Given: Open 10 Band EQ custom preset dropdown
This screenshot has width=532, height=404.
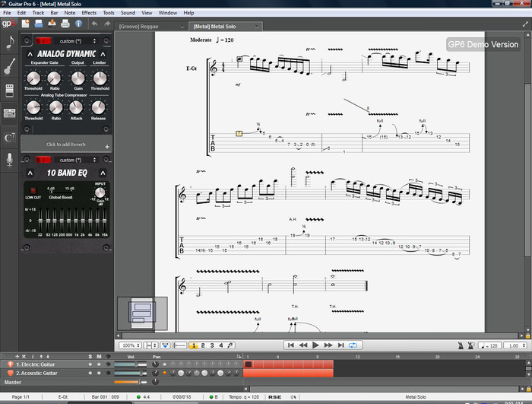Looking at the screenshot, I should pyautogui.click(x=75, y=160).
